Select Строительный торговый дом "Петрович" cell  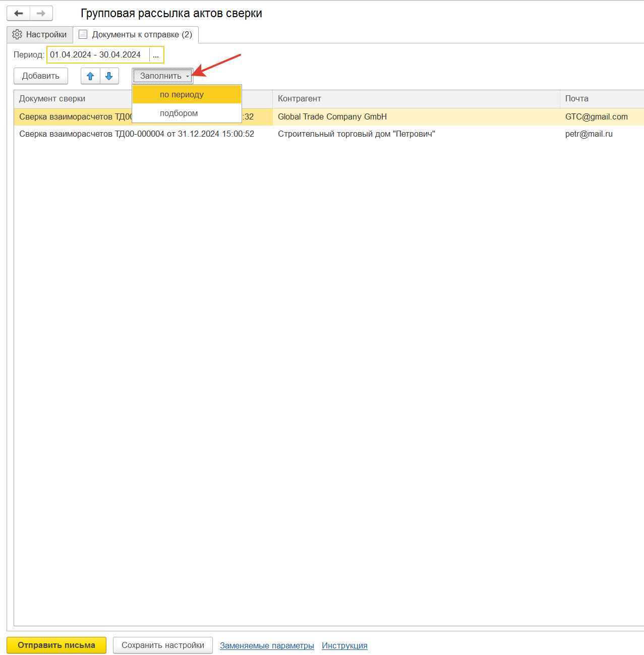click(x=416, y=134)
